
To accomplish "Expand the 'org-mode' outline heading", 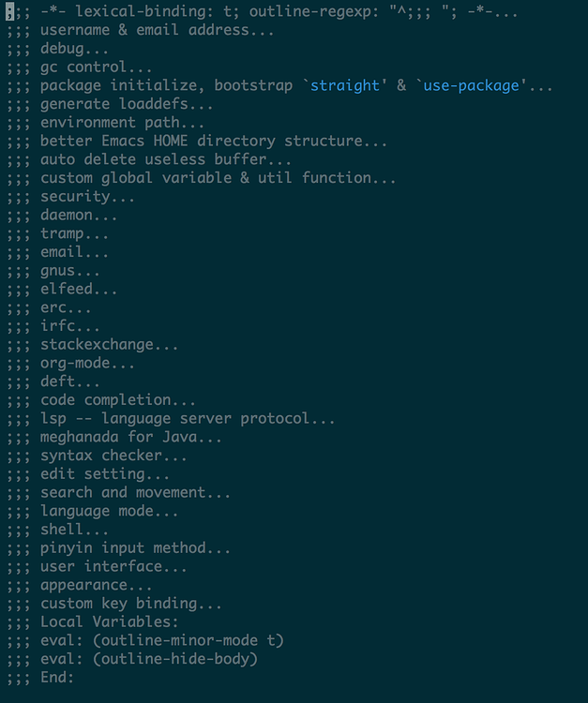I will click(x=70, y=363).
